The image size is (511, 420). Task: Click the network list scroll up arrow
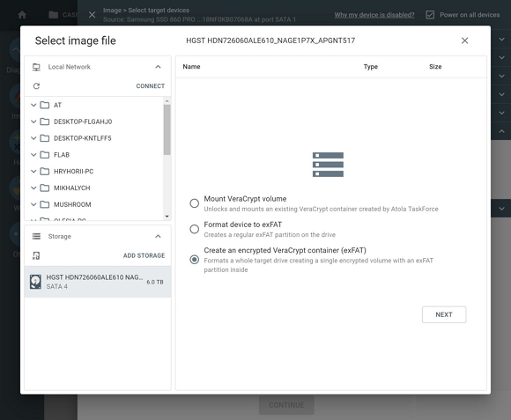click(x=167, y=101)
